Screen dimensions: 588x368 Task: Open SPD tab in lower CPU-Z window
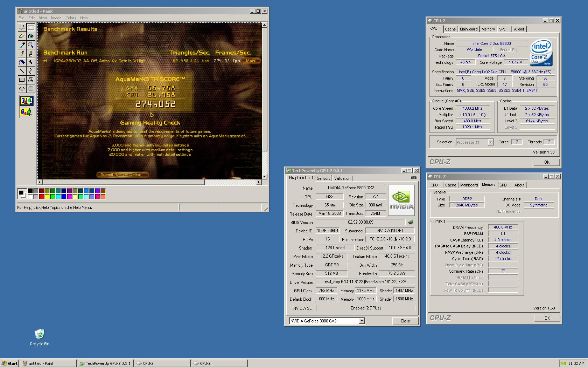pos(503,185)
